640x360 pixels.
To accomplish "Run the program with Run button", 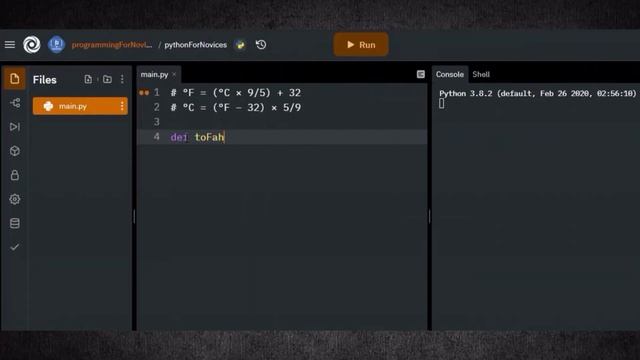I will [361, 44].
